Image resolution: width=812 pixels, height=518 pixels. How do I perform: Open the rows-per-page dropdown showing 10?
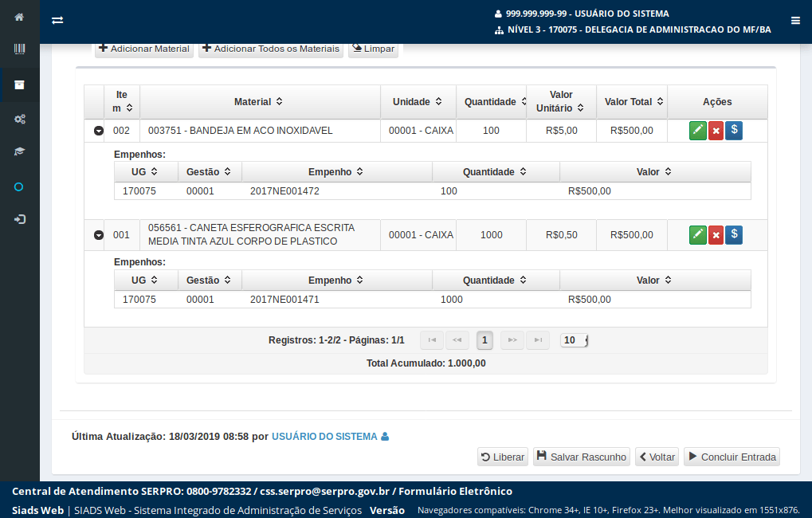(x=575, y=340)
